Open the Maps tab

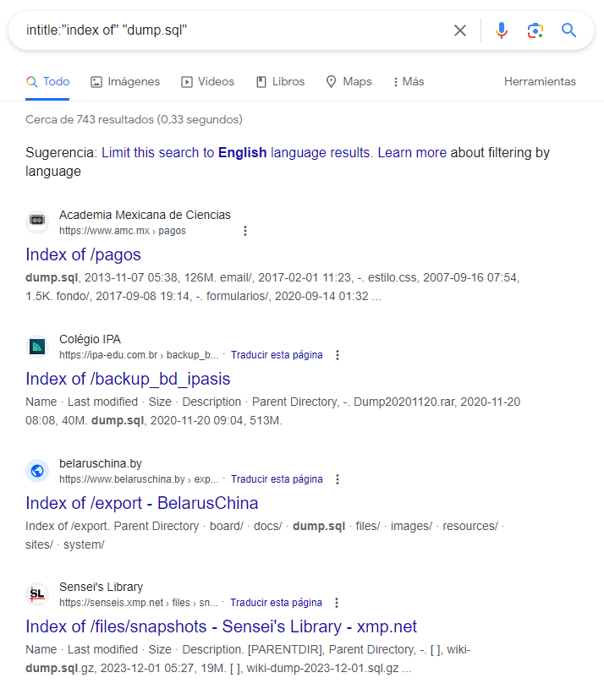coord(349,82)
